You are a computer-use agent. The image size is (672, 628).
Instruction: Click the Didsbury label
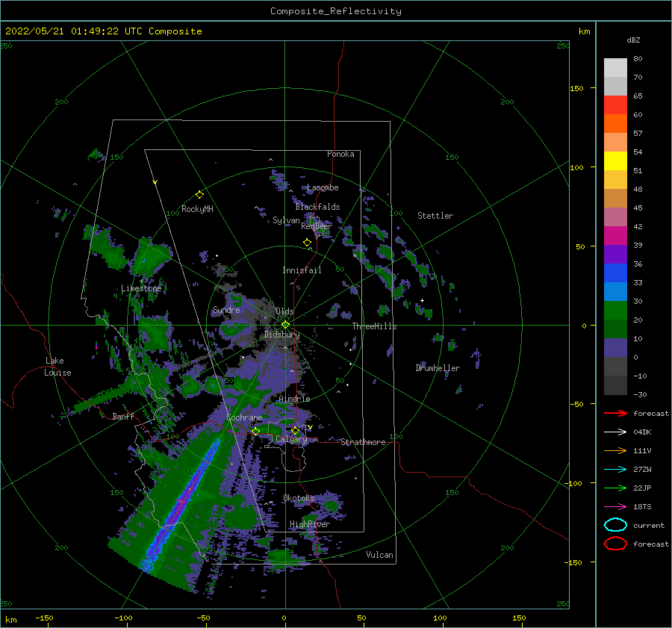pyautogui.click(x=282, y=335)
